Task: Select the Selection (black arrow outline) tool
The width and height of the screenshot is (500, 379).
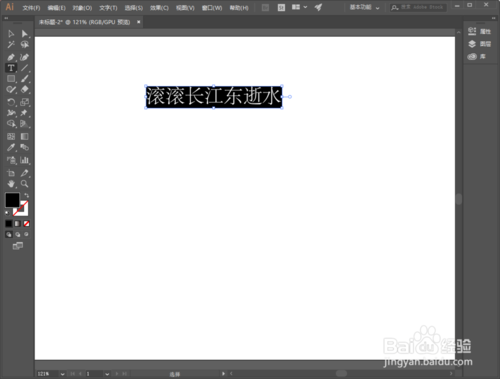Action: [11, 34]
